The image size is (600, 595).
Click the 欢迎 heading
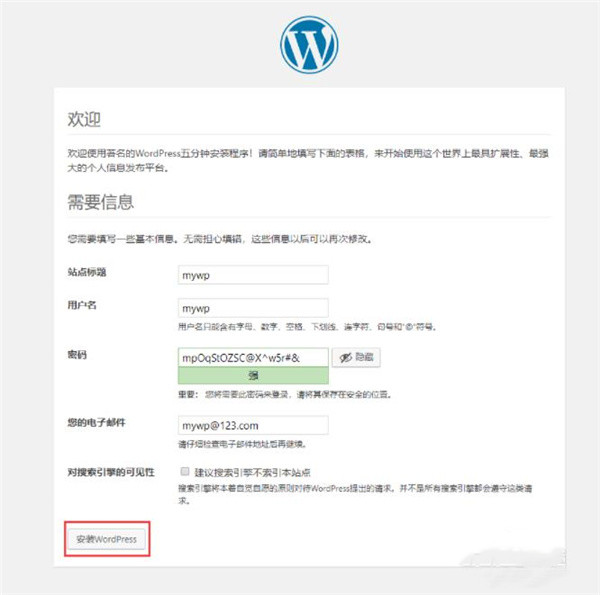click(x=84, y=119)
